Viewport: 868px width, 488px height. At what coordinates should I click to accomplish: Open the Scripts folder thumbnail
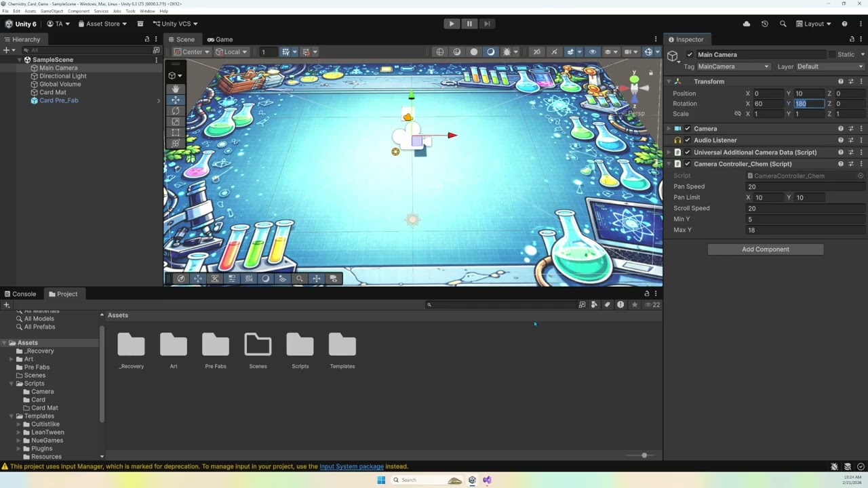tap(300, 345)
